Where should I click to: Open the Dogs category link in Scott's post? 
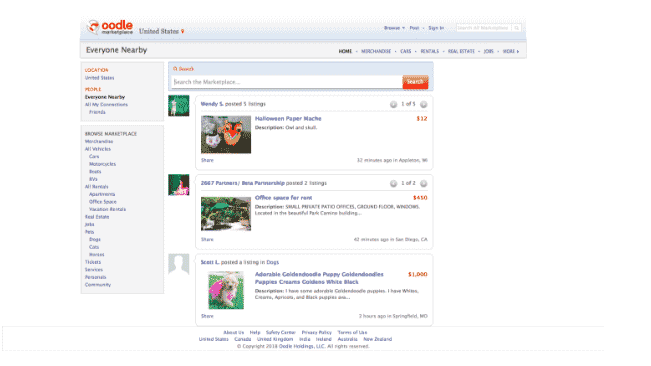273,262
